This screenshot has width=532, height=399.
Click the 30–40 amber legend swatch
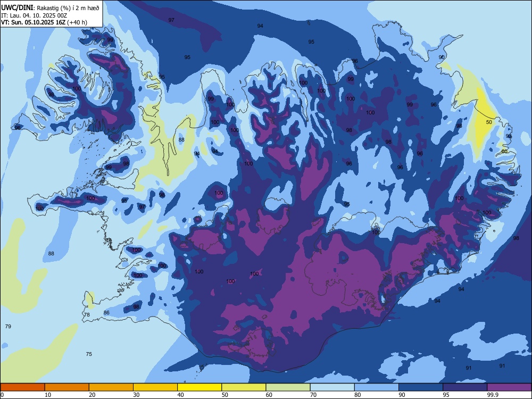[x=155, y=387]
